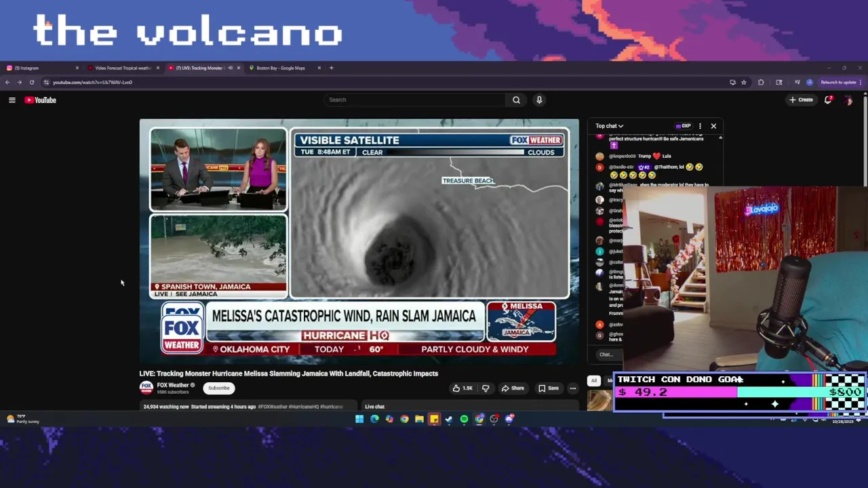
Task: Save video to playlist
Action: [x=549, y=388]
